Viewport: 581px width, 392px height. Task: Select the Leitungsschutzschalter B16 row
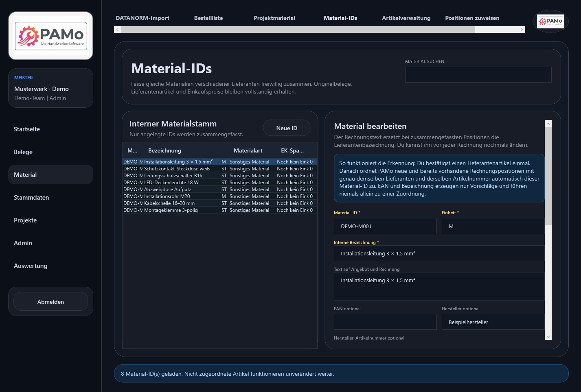220,176
